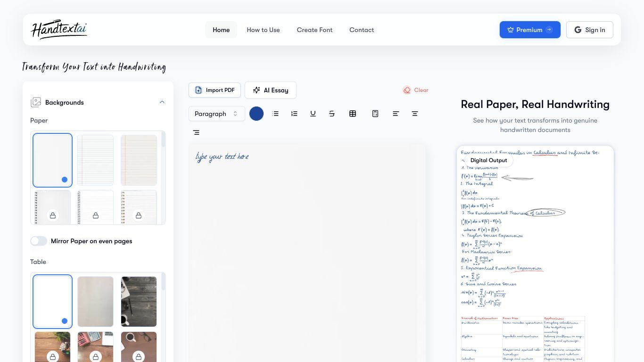Select the blue lined paper
The image size is (644, 362).
pyautogui.click(x=95, y=160)
